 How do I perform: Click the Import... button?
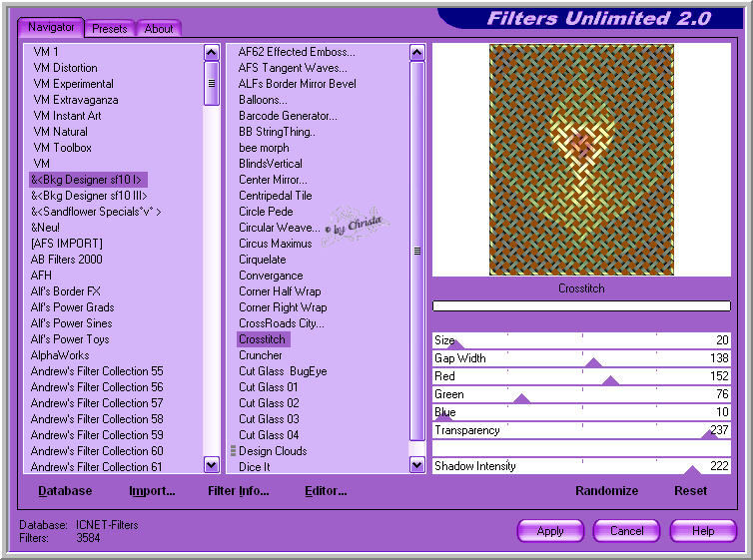coord(152,491)
